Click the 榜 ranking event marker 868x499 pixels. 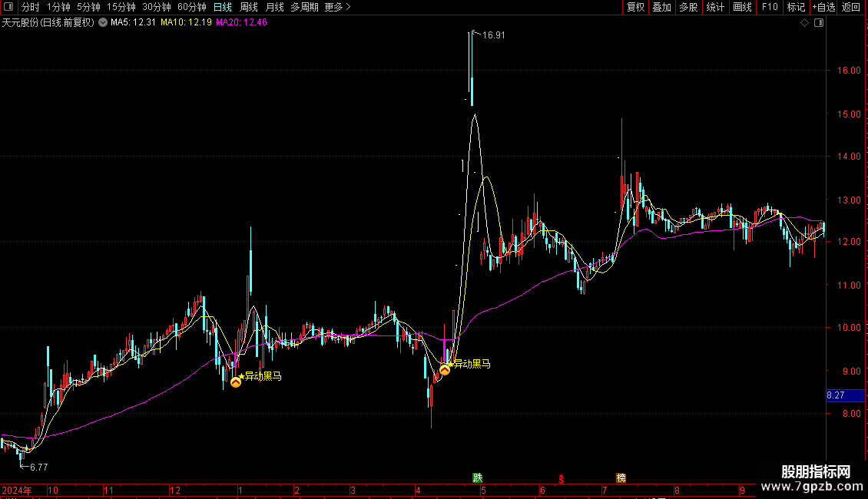pos(621,478)
